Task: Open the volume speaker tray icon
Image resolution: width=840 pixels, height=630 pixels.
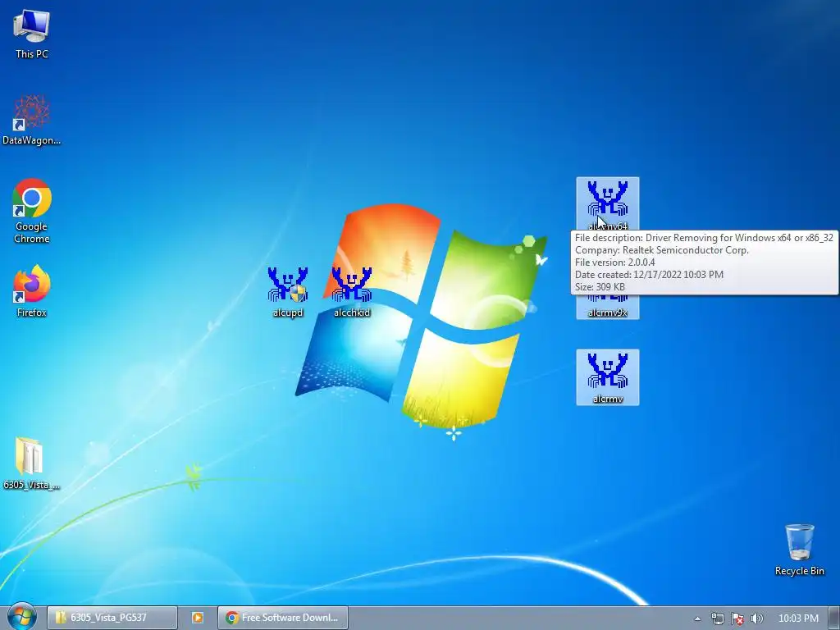Action: coord(757,619)
